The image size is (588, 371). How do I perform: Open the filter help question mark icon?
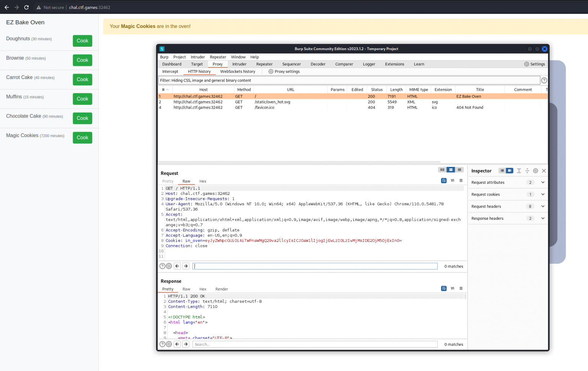[x=544, y=80]
